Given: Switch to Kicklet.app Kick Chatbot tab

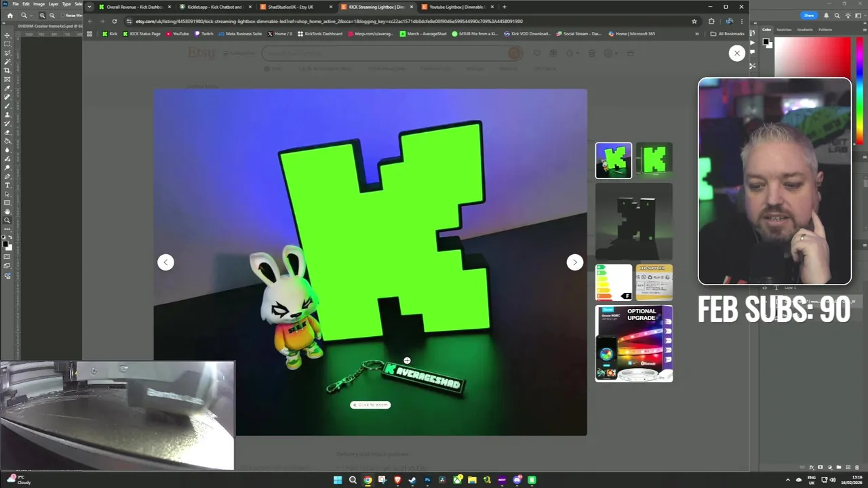Looking at the screenshot, I should click(x=215, y=7).
